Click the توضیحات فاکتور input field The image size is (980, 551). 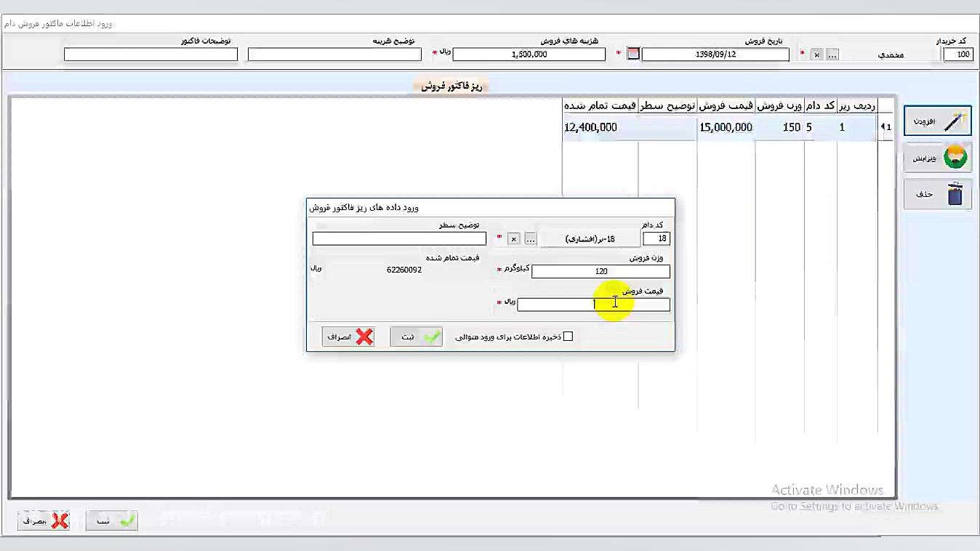coord(150,55)
